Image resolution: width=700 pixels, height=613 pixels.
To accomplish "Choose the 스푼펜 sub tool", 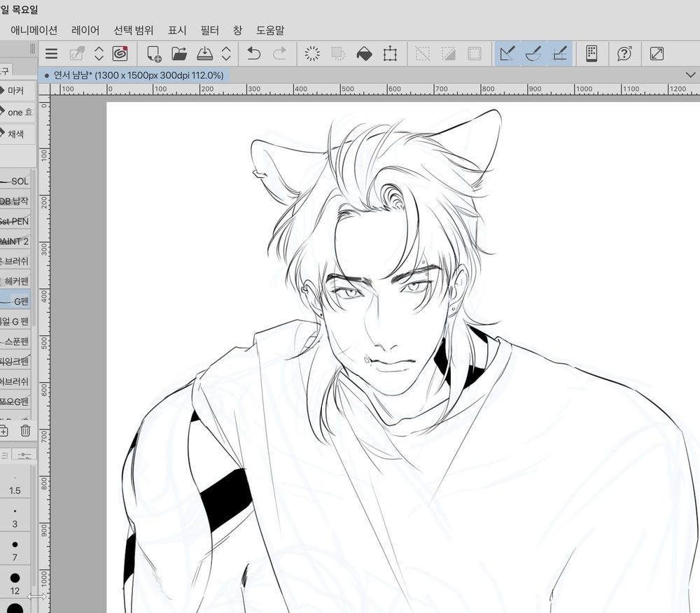I will [15, 341].
